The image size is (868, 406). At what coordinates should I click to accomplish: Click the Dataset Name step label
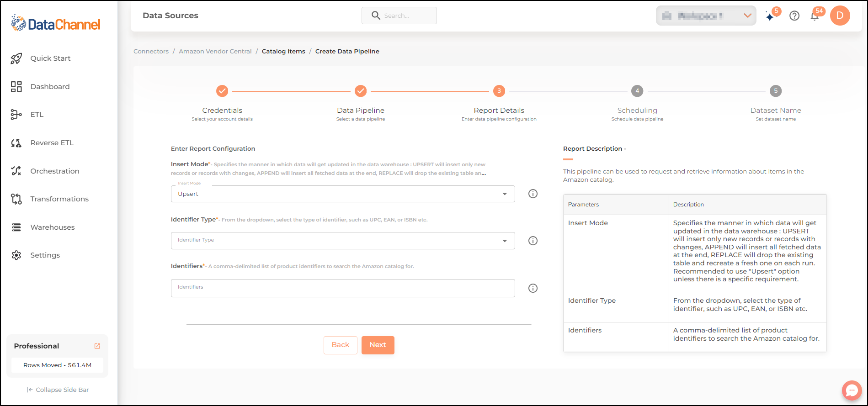(x=776, y=111)
